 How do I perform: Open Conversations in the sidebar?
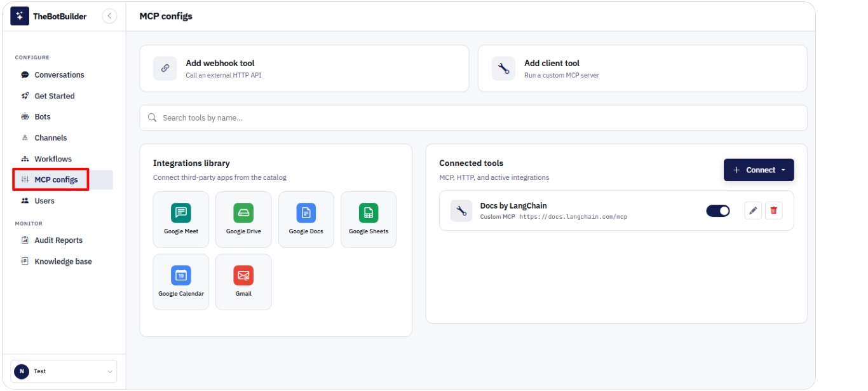click(x=59, y=75)
